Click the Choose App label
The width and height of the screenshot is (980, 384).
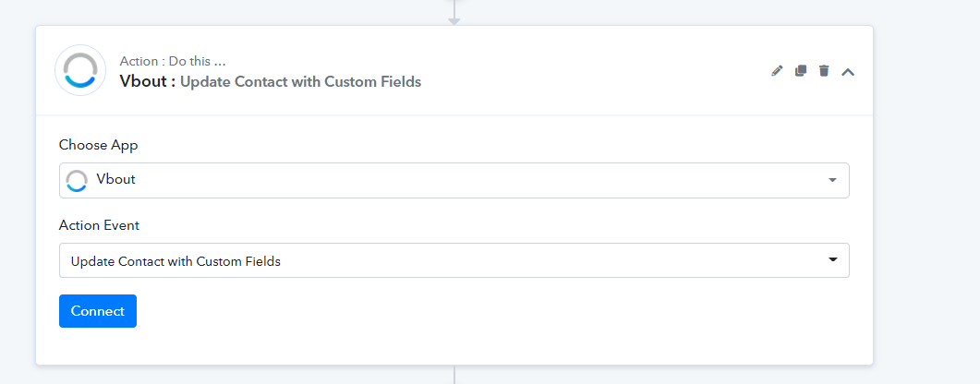[x=99, y=146]
